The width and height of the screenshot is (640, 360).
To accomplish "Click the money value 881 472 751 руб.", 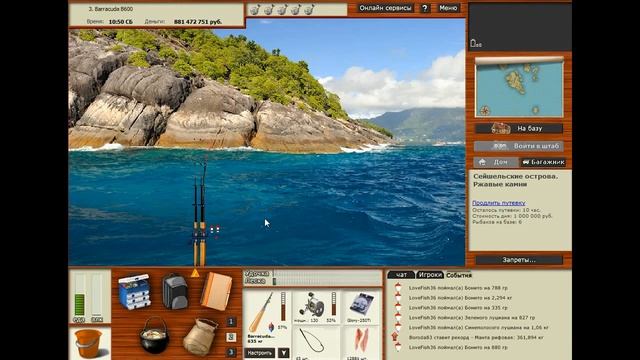I will tap(198, 22).
